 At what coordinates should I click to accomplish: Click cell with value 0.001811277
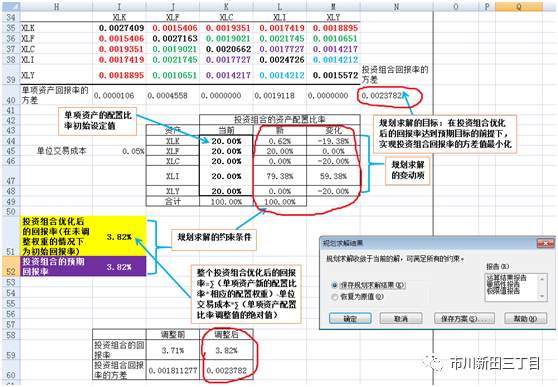pos(173,370)
